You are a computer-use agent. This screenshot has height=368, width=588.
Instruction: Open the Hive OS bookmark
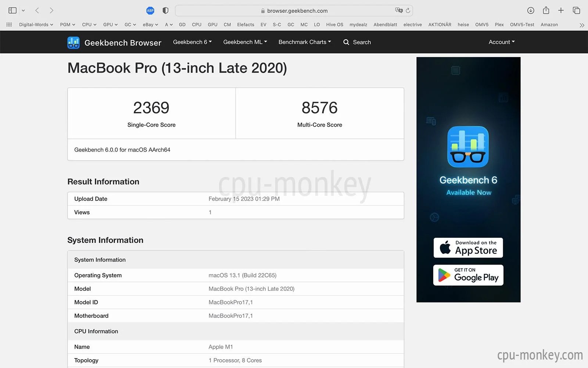(x=334, y=24)
